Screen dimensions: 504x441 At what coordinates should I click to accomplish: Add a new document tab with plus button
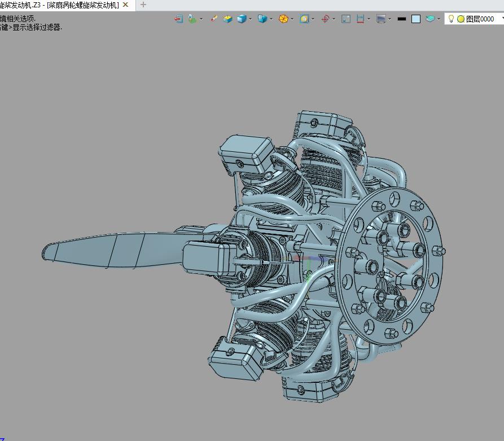point(143,5)
